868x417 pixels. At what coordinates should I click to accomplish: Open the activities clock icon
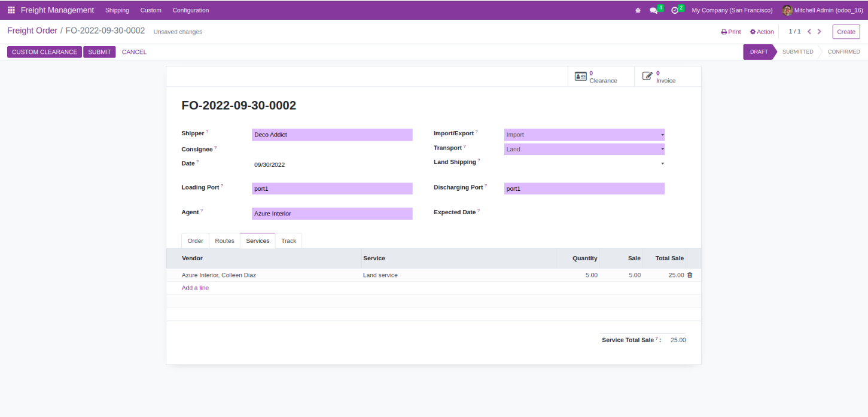click(x=675, y=10)
